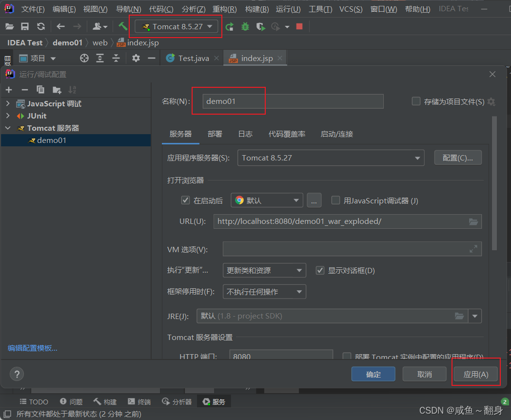Viewport: 511px width, 420px height.
Task: Switch to the Startup/Connection tab
Action: [336, 134]
